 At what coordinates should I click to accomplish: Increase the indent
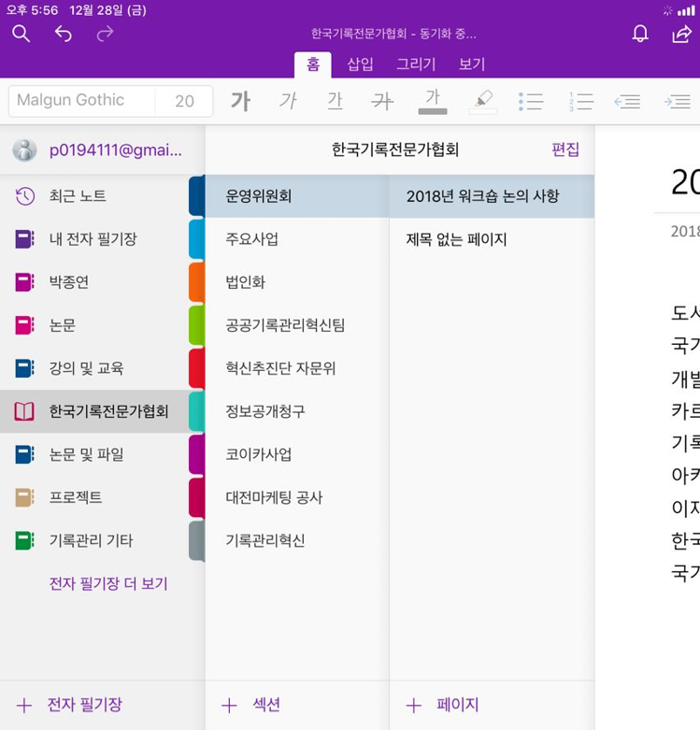coord(678,102)
